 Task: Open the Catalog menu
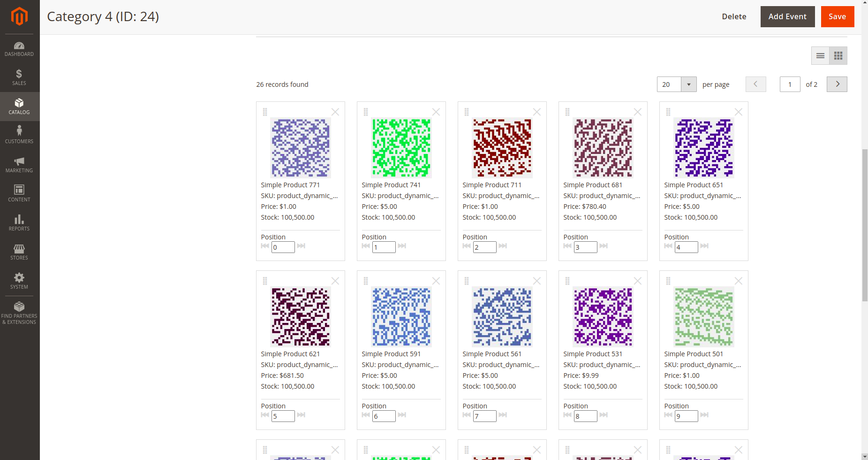[19, 107]
